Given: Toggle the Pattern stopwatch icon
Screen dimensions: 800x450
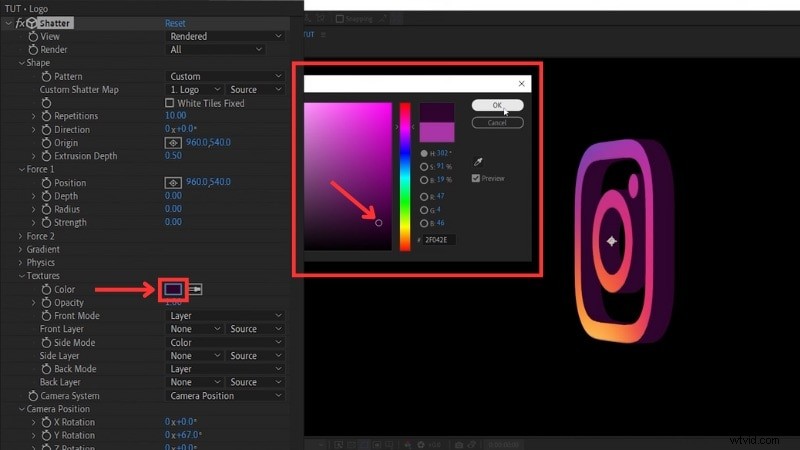Looking at the screenshot, I should point(46,77).
